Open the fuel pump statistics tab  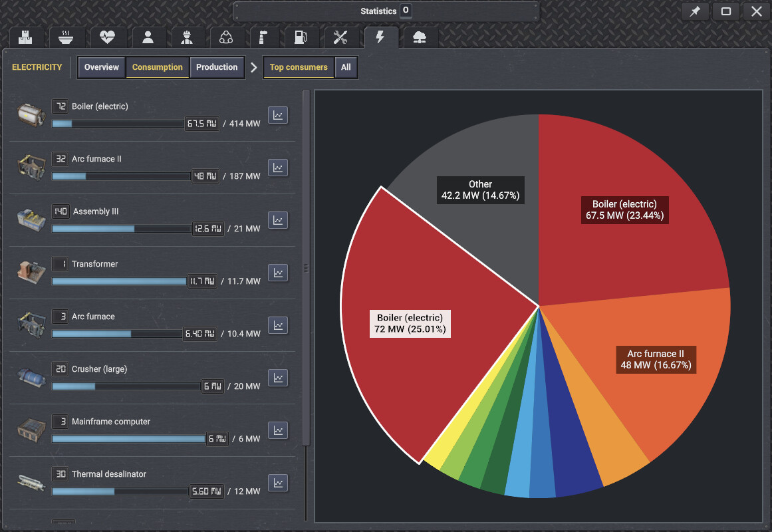pos(301,37)
